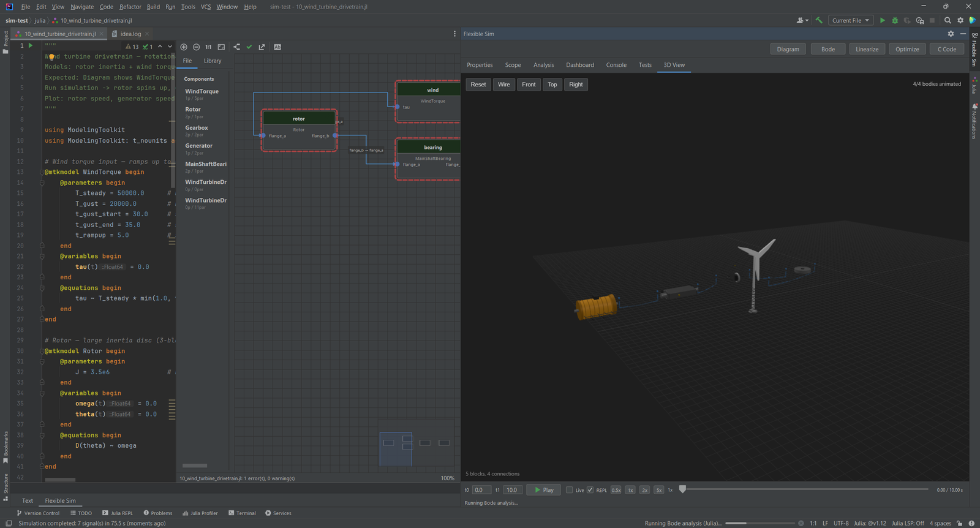The width and height of the screenshot is (980, 528).
Task: Enable the Live checkbox
Action: pyautogui.click(x=570, y=490)
